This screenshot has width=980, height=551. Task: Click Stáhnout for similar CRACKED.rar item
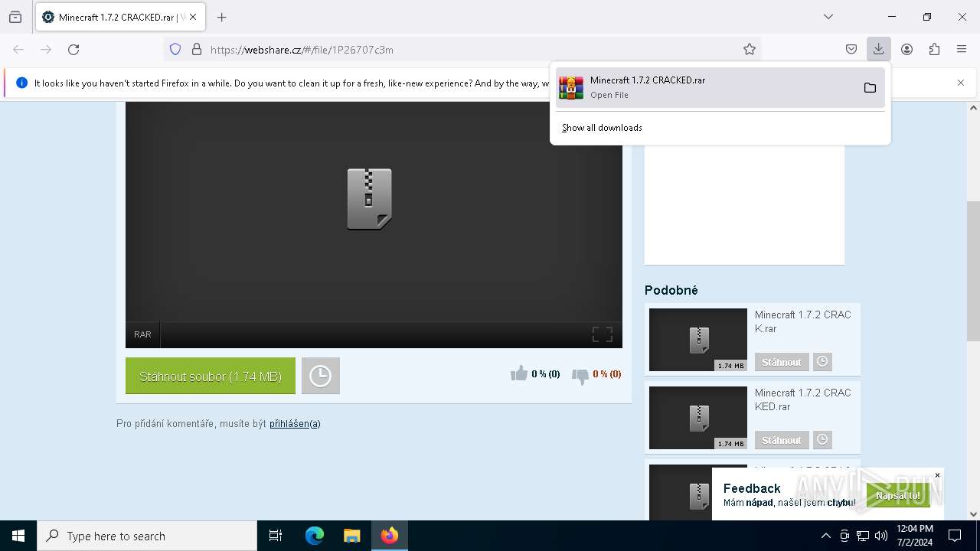(x=782, y=440)
